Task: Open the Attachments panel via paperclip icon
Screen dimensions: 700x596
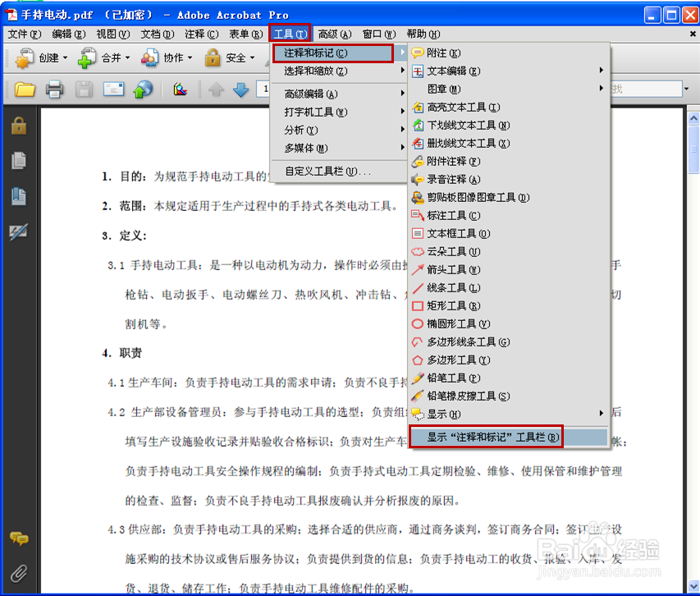Action: pos(18,573)
